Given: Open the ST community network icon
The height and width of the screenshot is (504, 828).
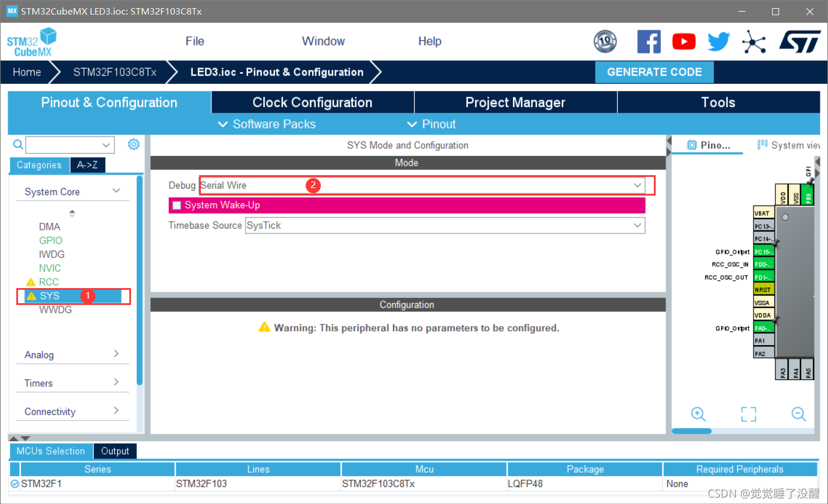Looking at the screenshot, I should click(753, 42).
